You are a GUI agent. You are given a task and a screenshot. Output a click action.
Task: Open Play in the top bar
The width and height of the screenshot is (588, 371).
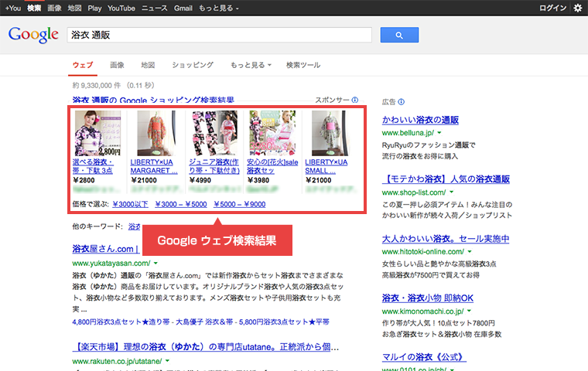click(x=94, y=8)
